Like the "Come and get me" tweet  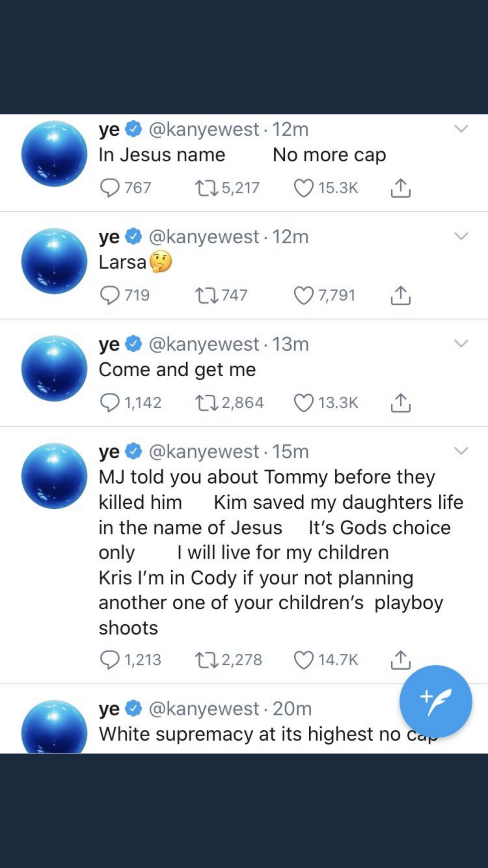pos(304,403)
